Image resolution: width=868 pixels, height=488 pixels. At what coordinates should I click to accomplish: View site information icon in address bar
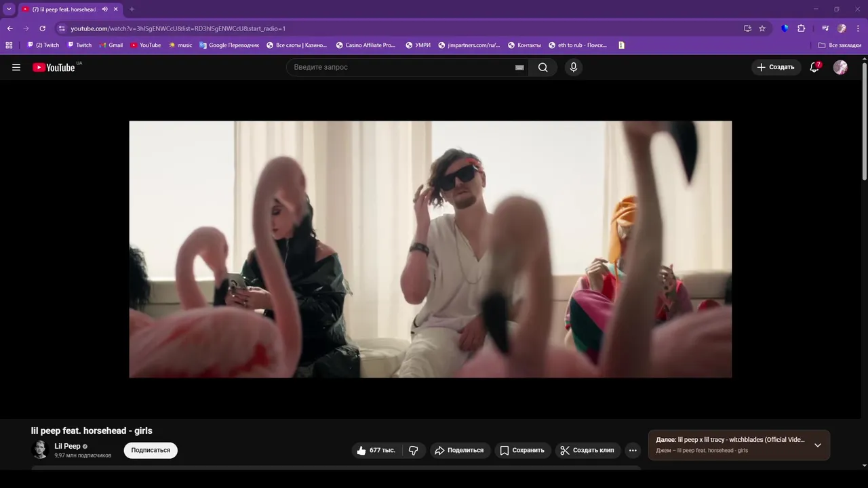[62, 28]
